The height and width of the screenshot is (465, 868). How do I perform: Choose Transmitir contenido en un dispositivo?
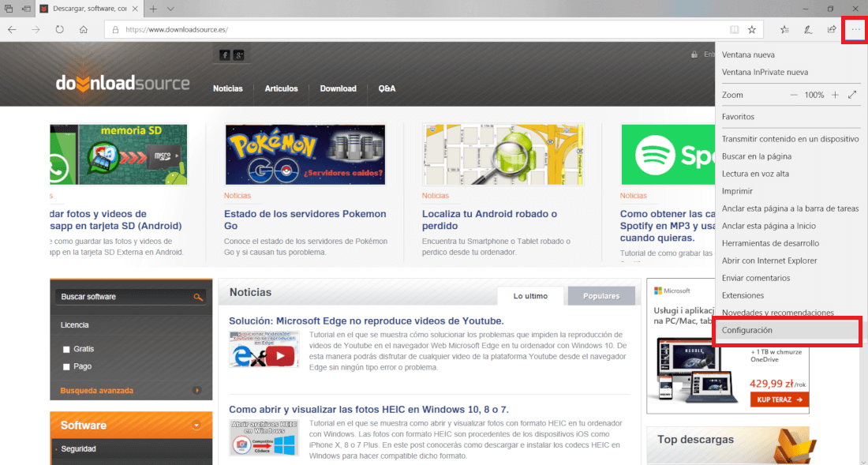tap(791, 139)
